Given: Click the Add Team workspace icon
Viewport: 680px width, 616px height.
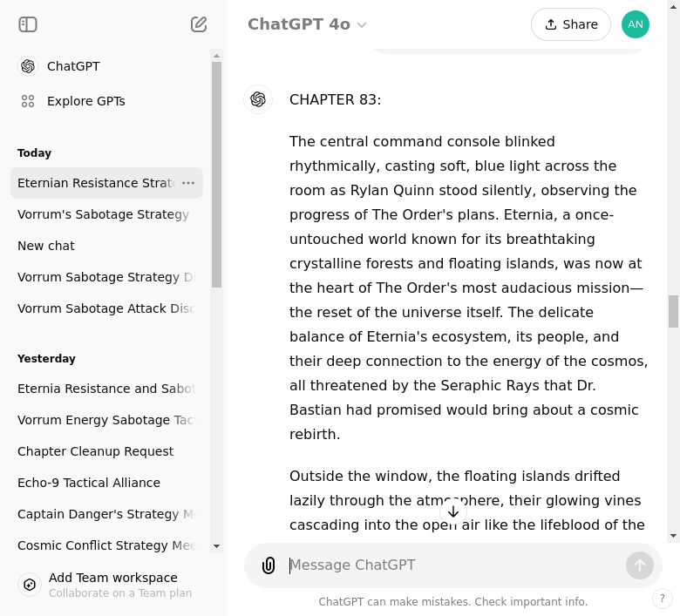Looking at the screenshot, I should pyautogui.click(x=30, y=585).
